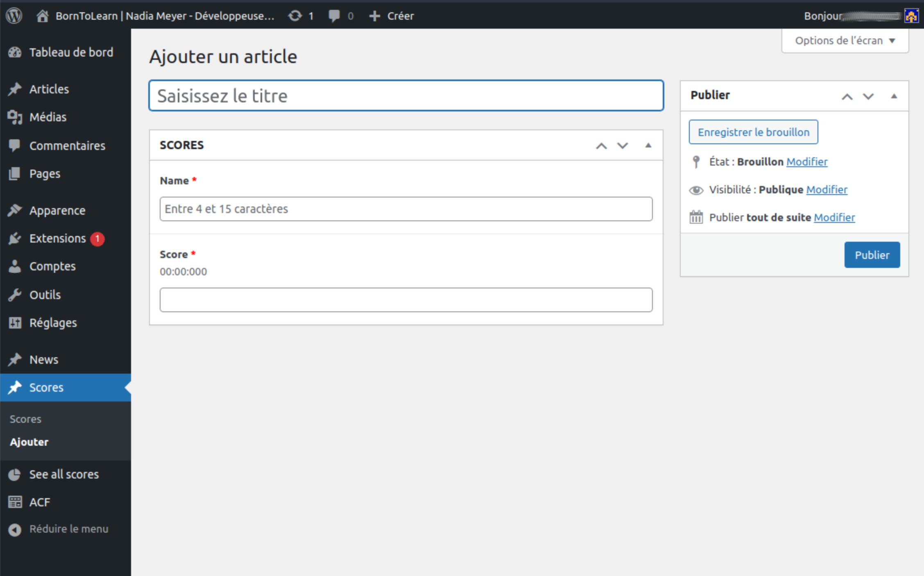Open the Tableau de bord menu
This screenshot has width=924, height=576.
point(66,52)
